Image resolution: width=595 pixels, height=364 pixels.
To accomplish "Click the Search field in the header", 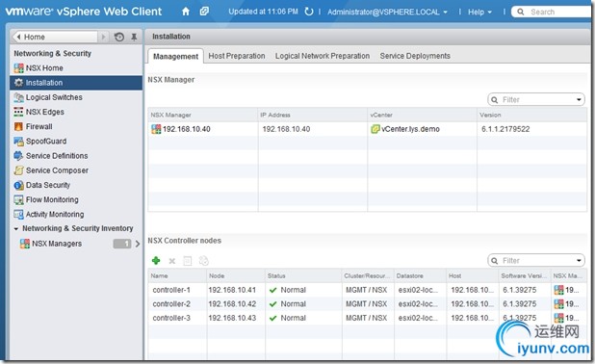I will pyautogui.click(x=553, y=12).
